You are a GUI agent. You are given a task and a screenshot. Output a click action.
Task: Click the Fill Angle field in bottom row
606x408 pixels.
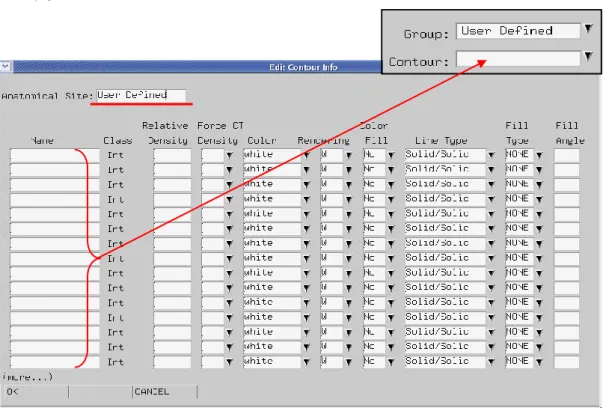(567, 362)
